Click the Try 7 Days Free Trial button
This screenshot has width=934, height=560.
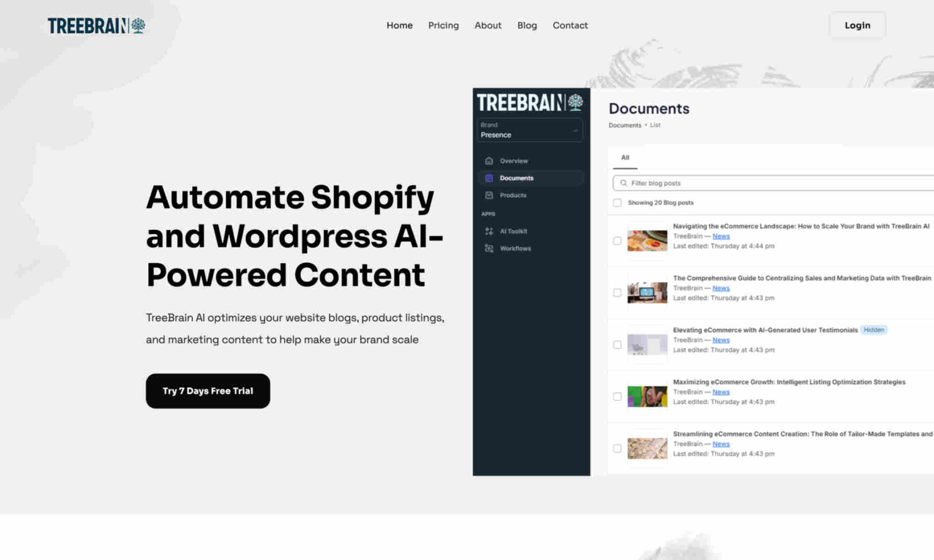pos(207,391)
